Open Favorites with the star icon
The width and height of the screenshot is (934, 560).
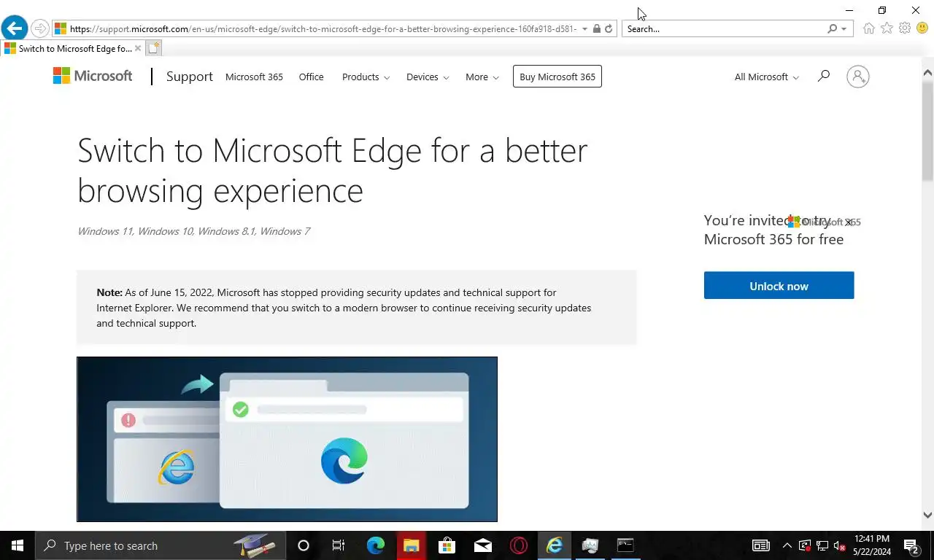887,28
